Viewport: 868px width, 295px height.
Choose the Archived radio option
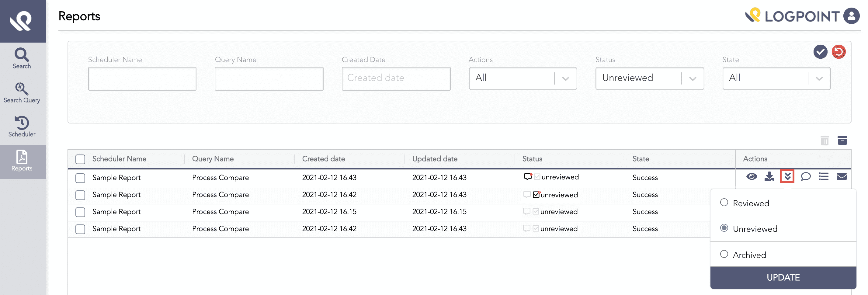click(724, 254)
